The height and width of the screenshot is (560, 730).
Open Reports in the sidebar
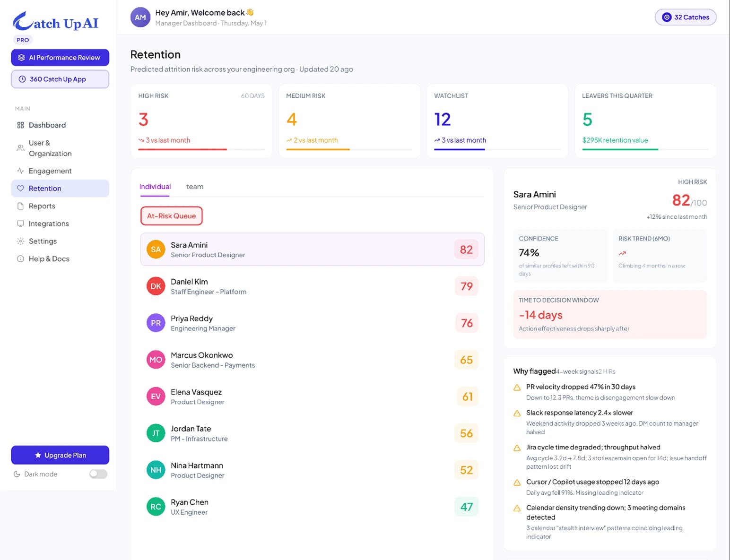click(x=60, y=206)
